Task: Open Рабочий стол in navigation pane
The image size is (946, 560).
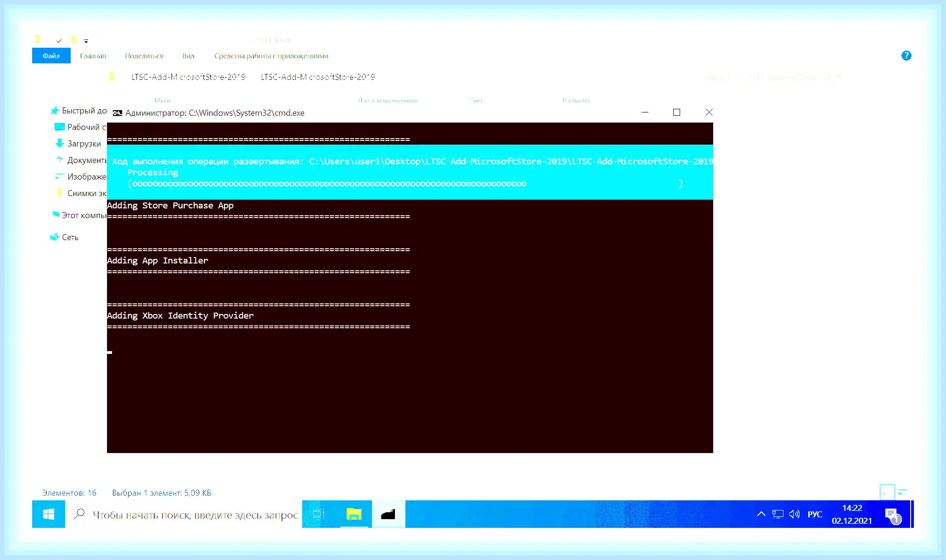Action: pyautogui.click(x=80, y=127)
